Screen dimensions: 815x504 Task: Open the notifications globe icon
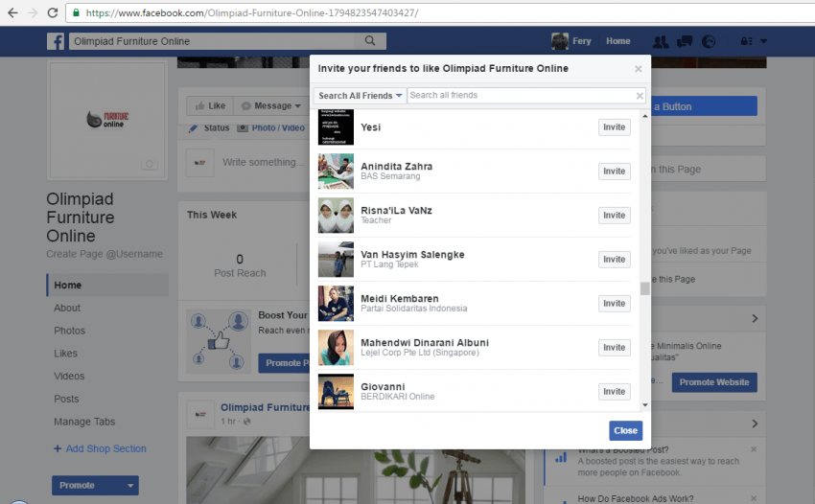pos(709,41)
